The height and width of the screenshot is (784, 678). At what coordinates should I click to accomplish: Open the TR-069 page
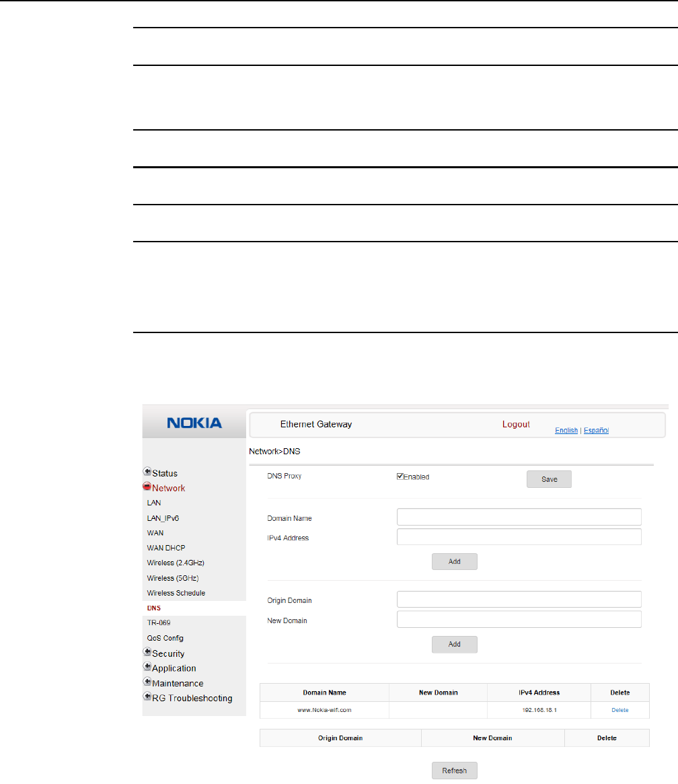coord(158,623)
